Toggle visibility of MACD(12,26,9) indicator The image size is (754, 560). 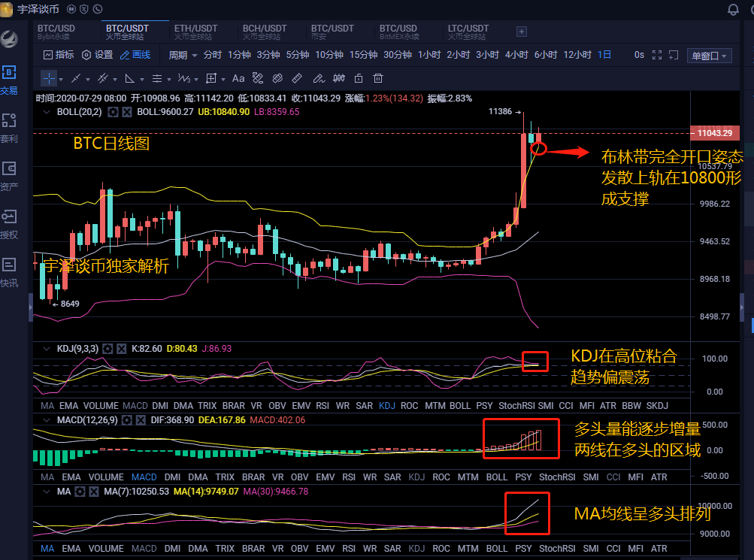pos(141,420)
